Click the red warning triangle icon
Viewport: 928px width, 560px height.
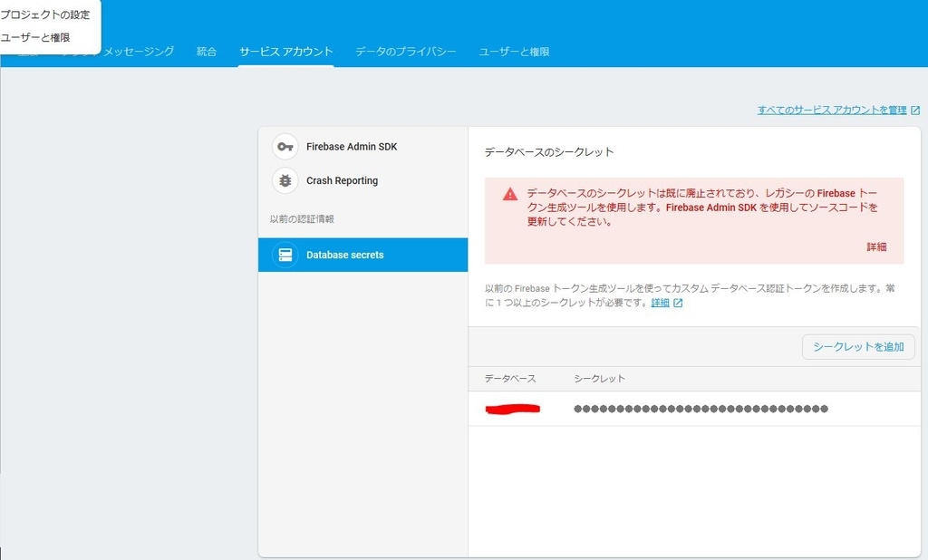pyautogui.click(x=510, y=194)
